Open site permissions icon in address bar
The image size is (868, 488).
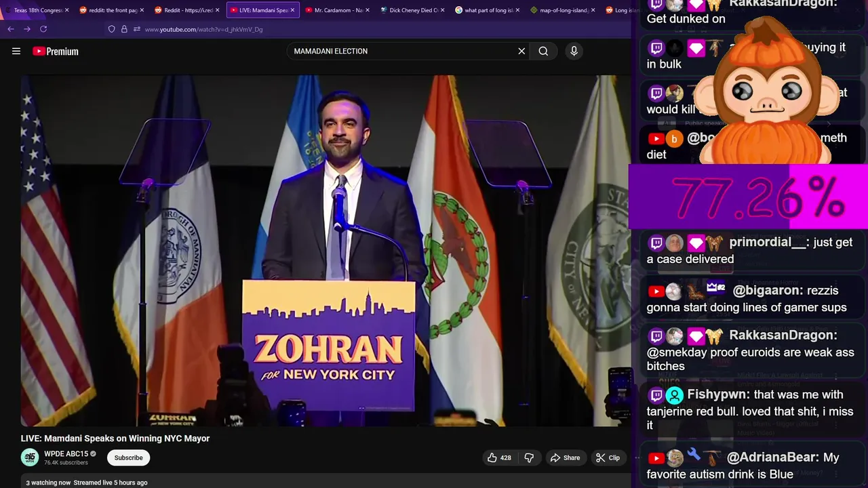click(x=137, y=29)
